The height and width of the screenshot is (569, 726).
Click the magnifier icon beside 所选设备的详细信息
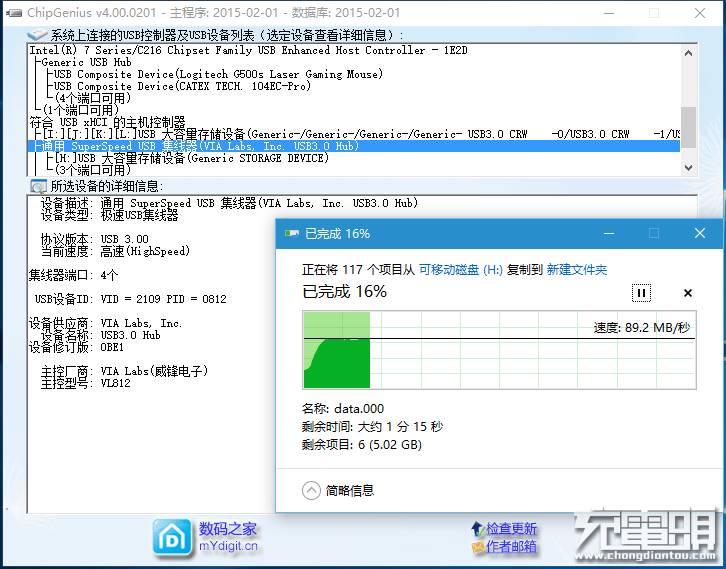38,186
